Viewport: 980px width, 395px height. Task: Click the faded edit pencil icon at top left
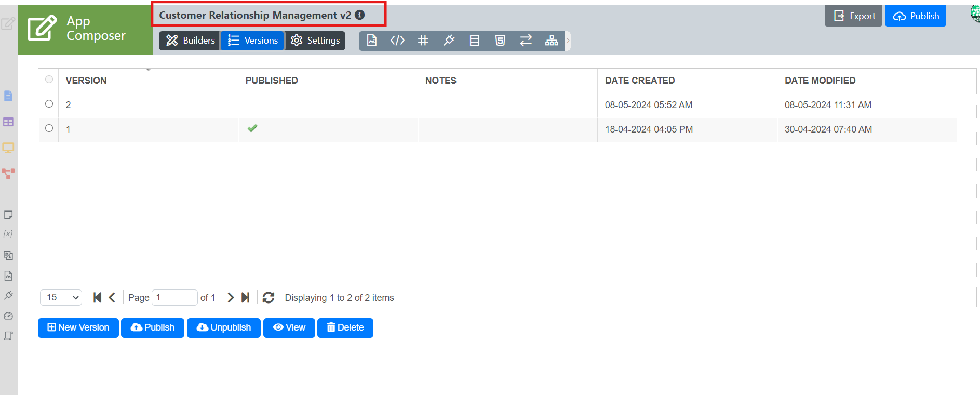(x=8, y=23)
